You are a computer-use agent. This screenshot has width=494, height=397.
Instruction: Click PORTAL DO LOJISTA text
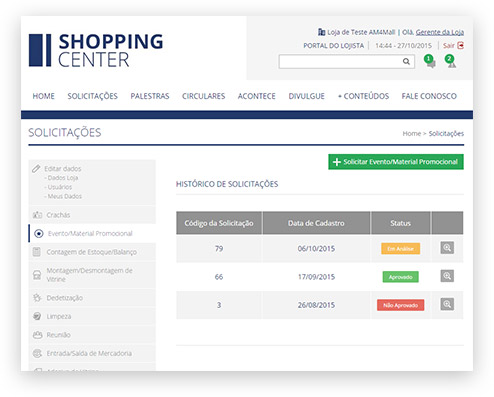[x=333, y=46]
